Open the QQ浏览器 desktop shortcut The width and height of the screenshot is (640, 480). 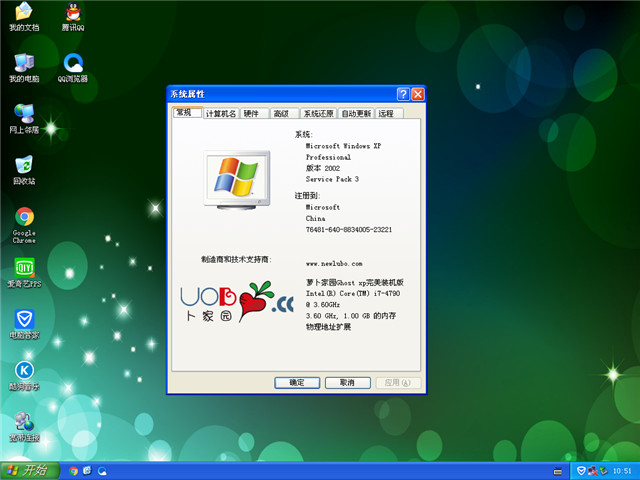(73, 68)
